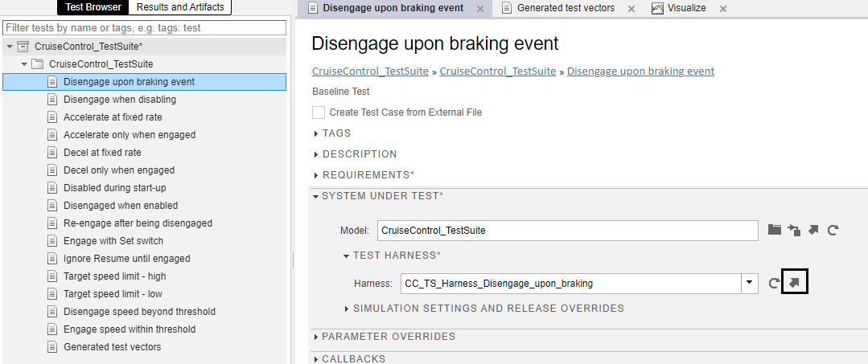Select the Accelerate at fixed rate test
Image resolution: width=868 pixels, height=364 pixels.
coord(113,117)
